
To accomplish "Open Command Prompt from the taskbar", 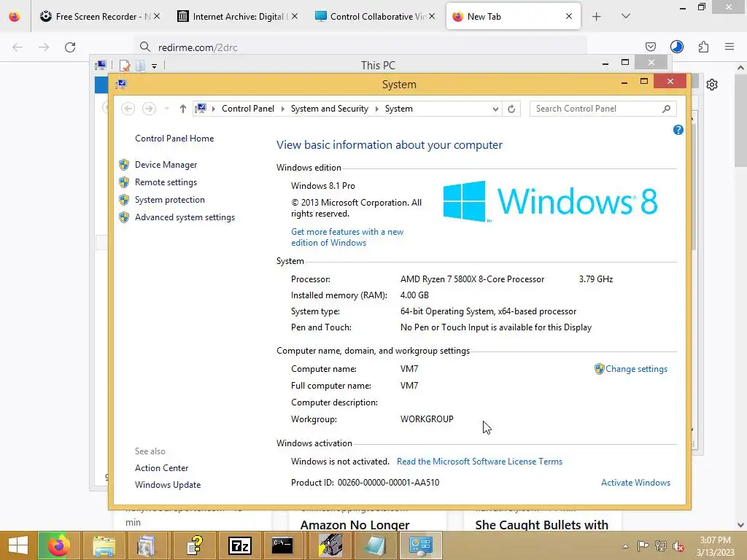I will pos(282,545).
